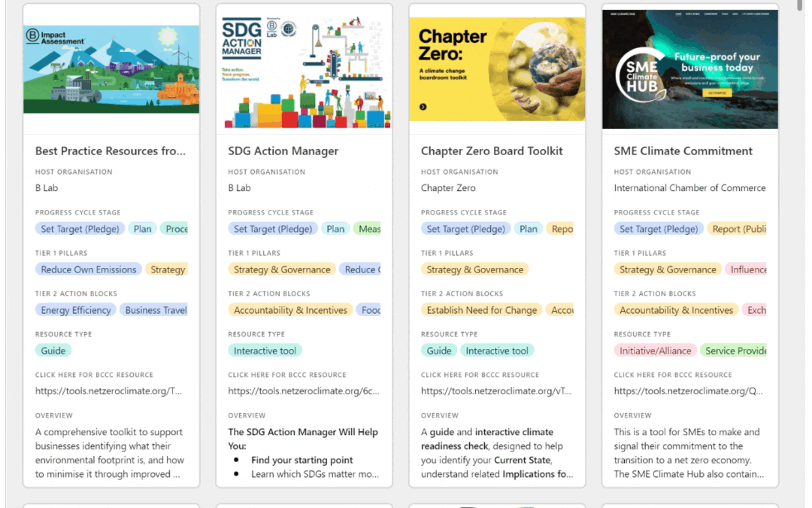Click the Business Travel action block tag
The image size is (812, 508).
[x=155, y=310]
